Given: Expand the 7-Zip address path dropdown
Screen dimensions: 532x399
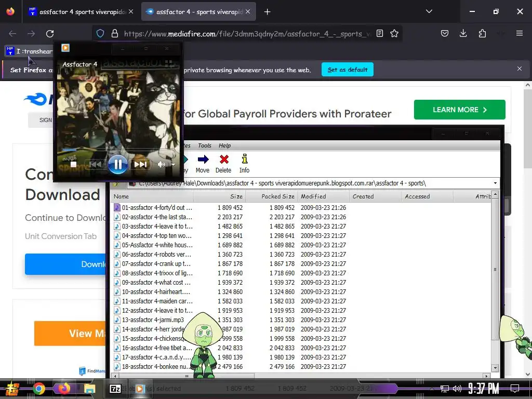Looking at the screenshot, I should (x=495, y=183).
